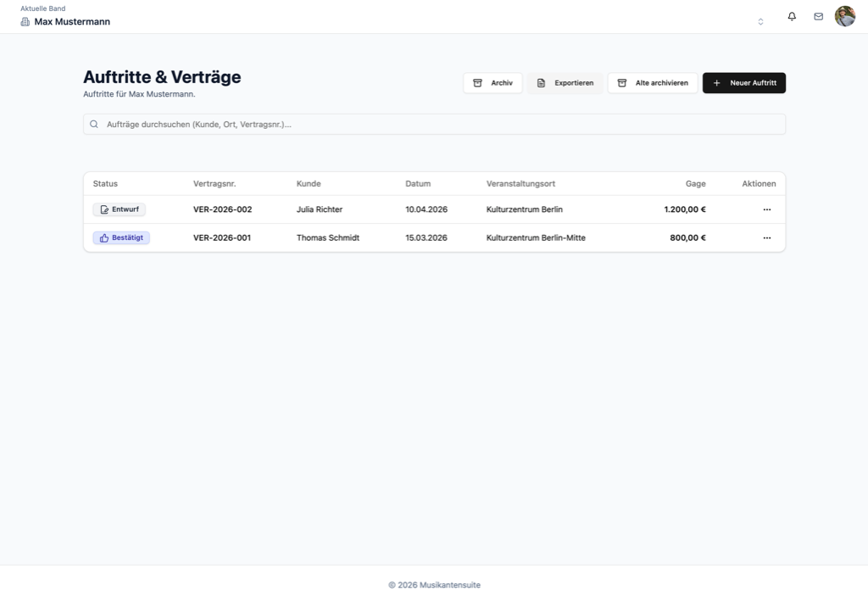
Task: Click Alte archivieren button
Action: (x=653, y=83)
